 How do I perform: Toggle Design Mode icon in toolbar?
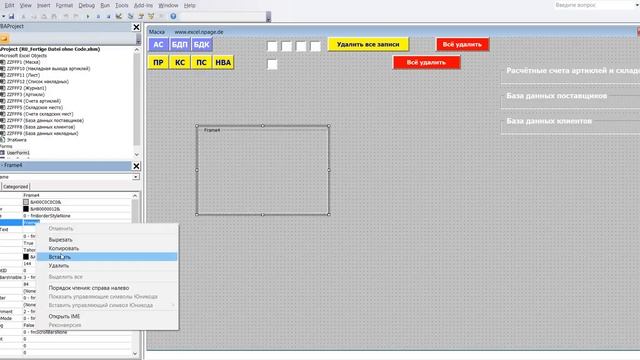(x=119, y=16)
